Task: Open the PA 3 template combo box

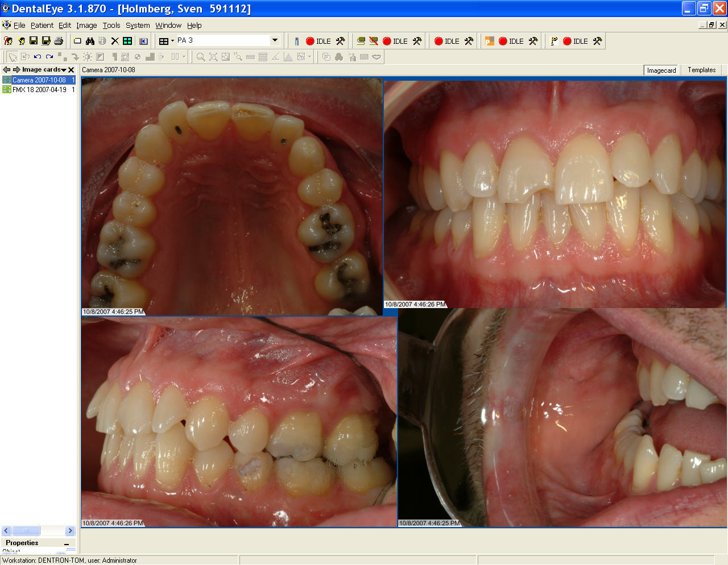Action: 227,40
